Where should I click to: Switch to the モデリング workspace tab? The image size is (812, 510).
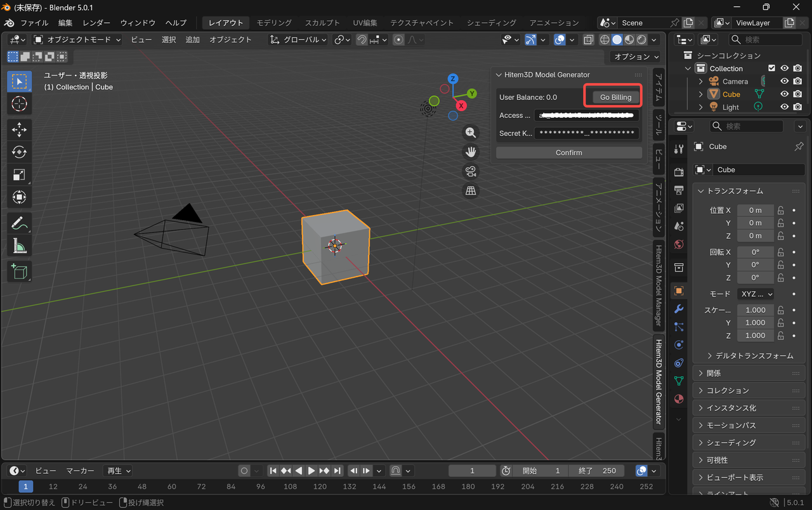(x=273, y=22)
